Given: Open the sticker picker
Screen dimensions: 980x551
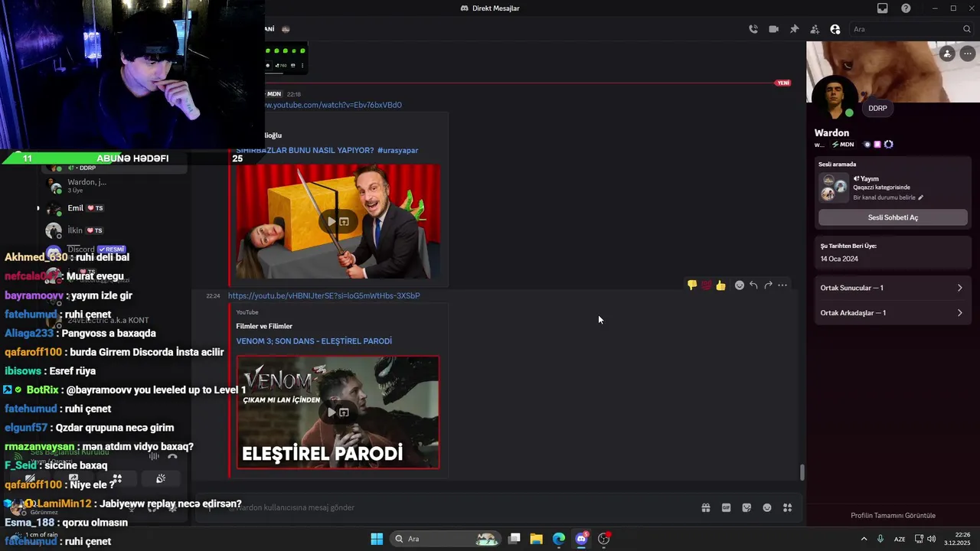Looking at the screenshot, I should (x=746, y=507).
